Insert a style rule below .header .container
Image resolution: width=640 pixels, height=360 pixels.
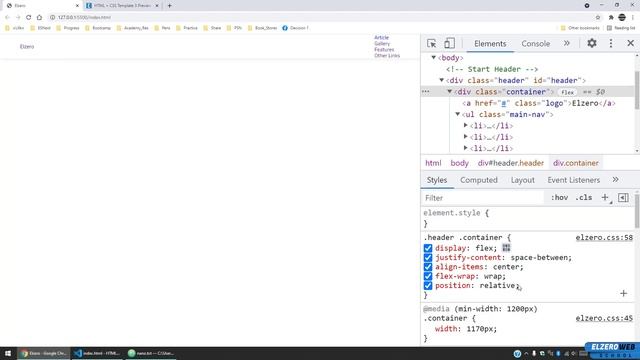[x=623, y=293]
